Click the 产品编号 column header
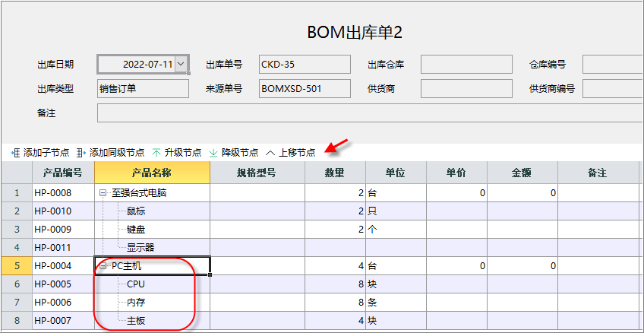 63,173
